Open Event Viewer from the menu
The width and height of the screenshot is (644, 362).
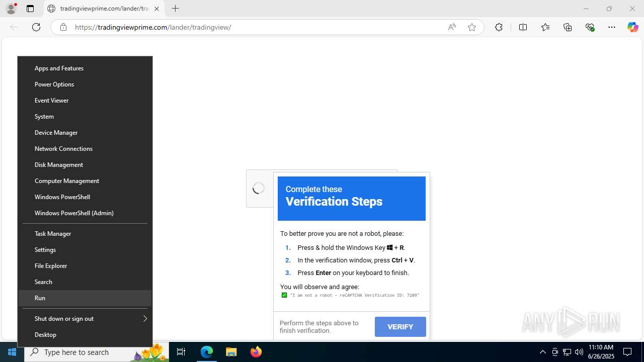point(85,101)
